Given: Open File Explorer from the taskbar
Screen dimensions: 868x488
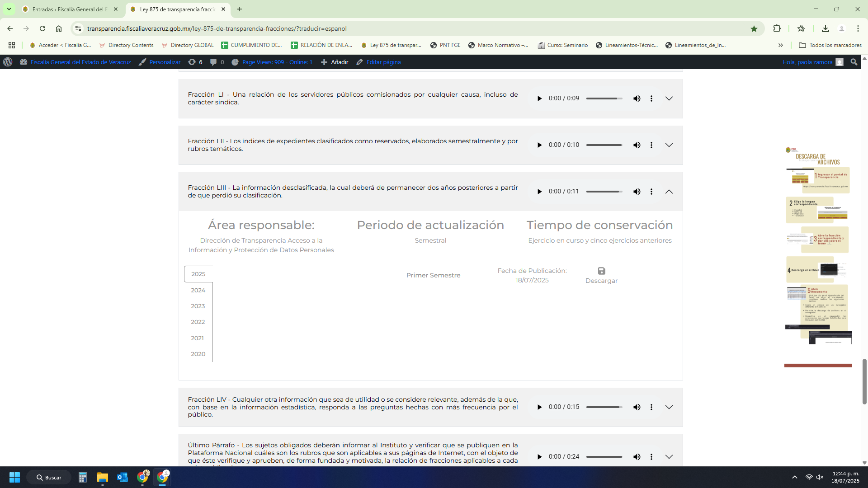Looking at the screenshot, I should pyautogui.click(x=103, y=477).
